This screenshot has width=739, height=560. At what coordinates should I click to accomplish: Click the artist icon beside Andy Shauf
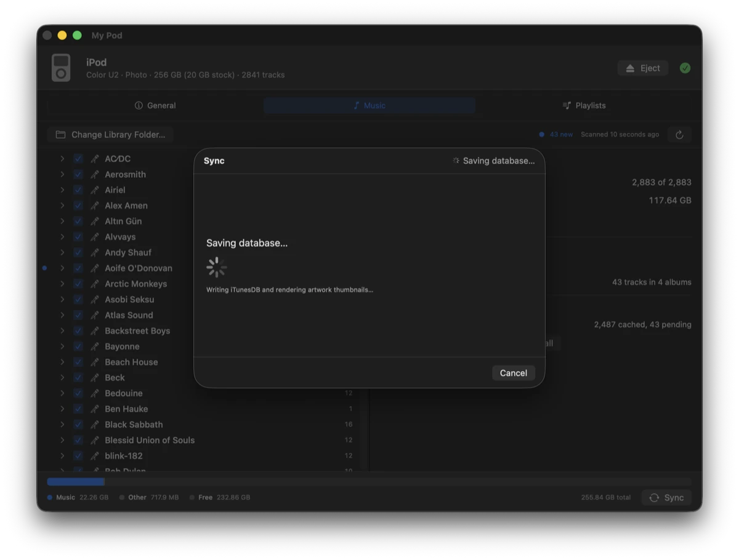tap(95, 252)
